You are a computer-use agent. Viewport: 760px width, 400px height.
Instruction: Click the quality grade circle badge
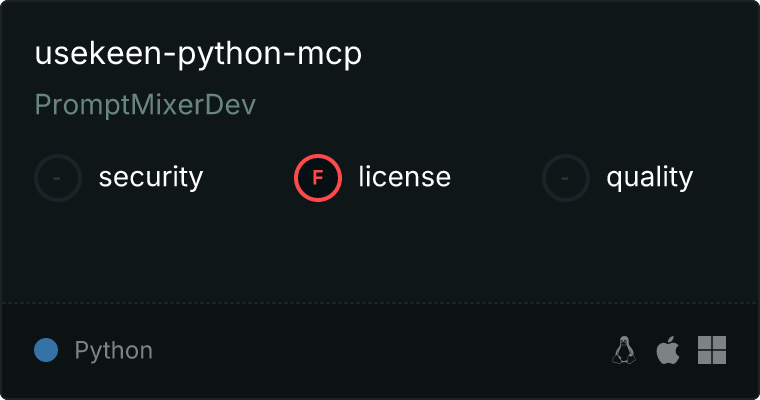pos(566,178)
